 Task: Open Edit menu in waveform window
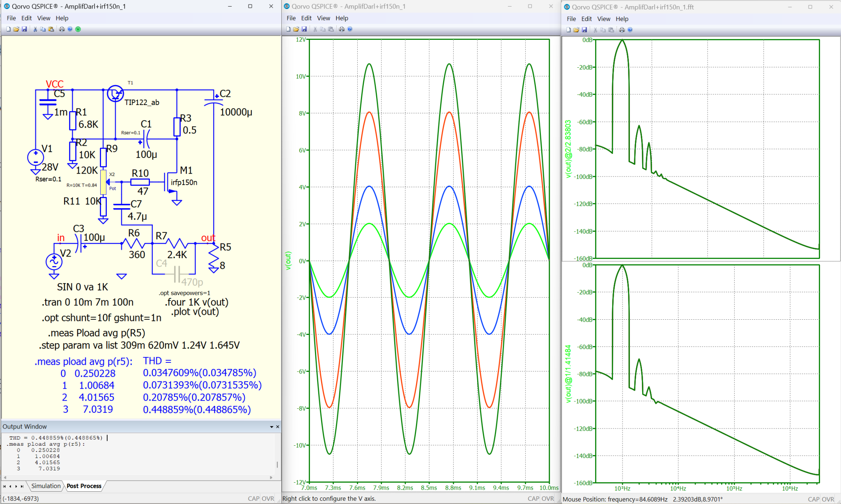point(306,18)
